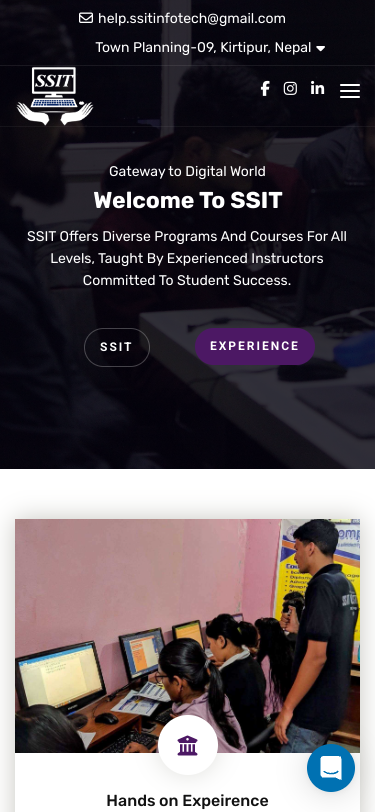Click the SSIT computer-and-hands logo
Screen dimensions: 375x812
(55, 96)
